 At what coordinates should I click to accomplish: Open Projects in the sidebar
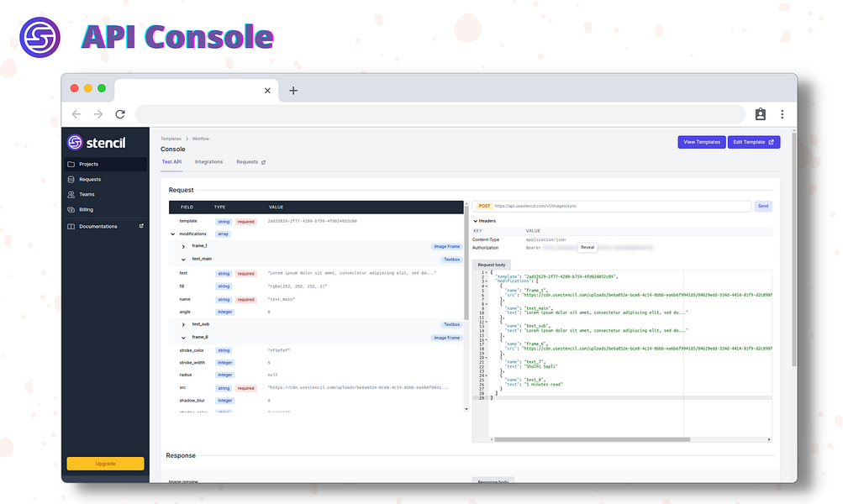coord(105,165)
